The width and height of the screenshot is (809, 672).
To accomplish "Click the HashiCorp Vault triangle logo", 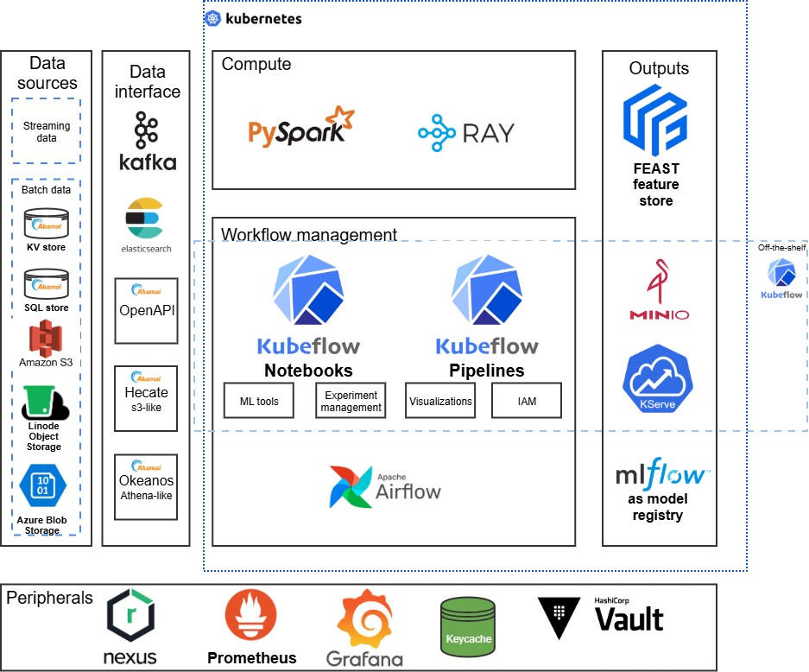I will click(559, 618).
